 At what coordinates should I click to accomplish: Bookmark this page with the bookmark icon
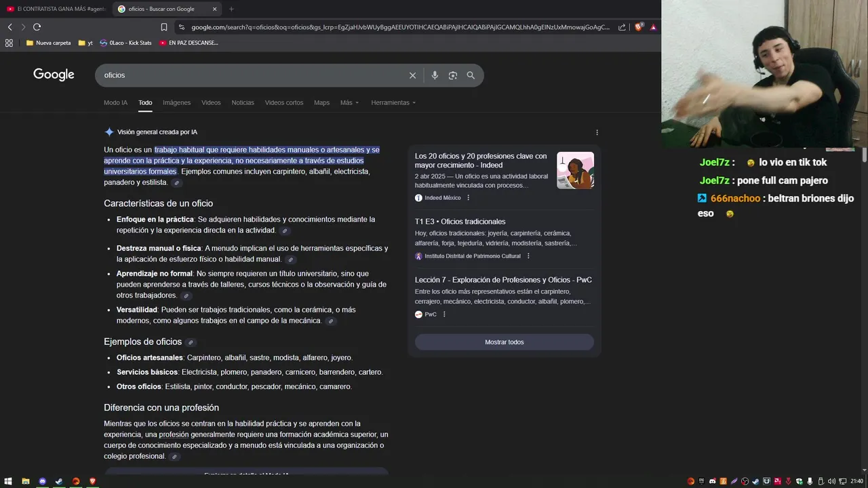click(164, 27)
